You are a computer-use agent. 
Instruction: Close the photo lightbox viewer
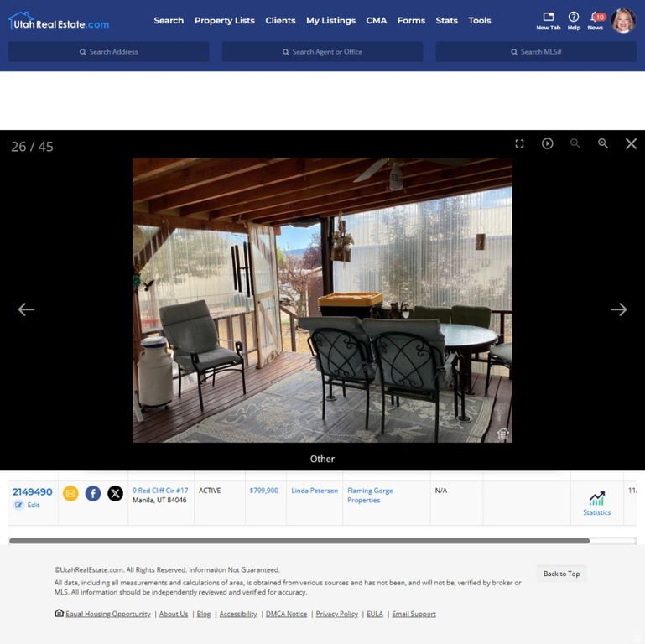631,143
